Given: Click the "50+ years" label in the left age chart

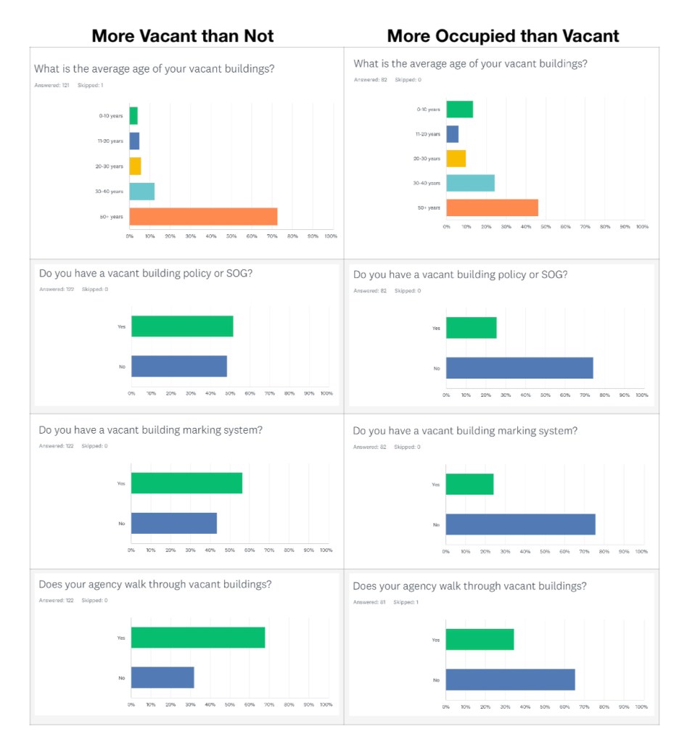Looking at the screenshot, I should coord(111,217).
